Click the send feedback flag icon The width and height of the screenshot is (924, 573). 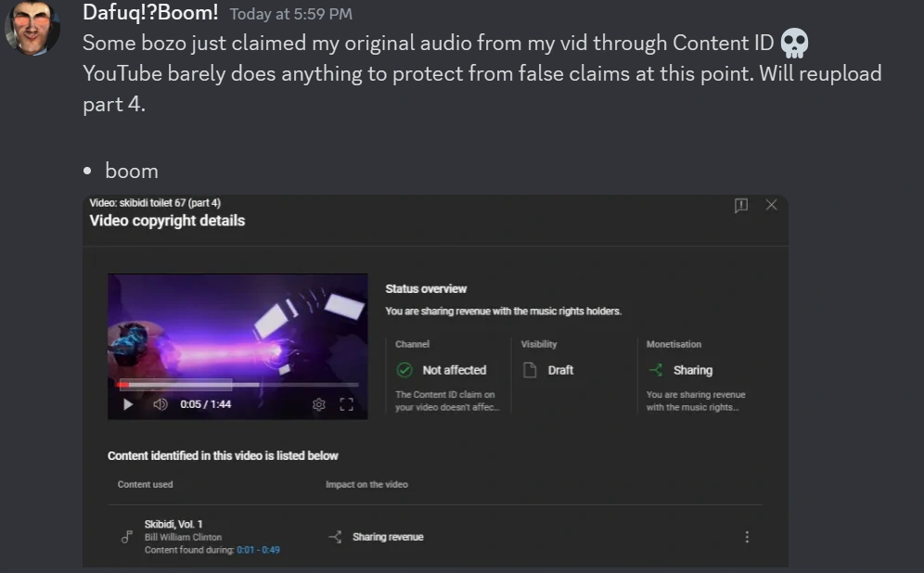tap(740, 206)
